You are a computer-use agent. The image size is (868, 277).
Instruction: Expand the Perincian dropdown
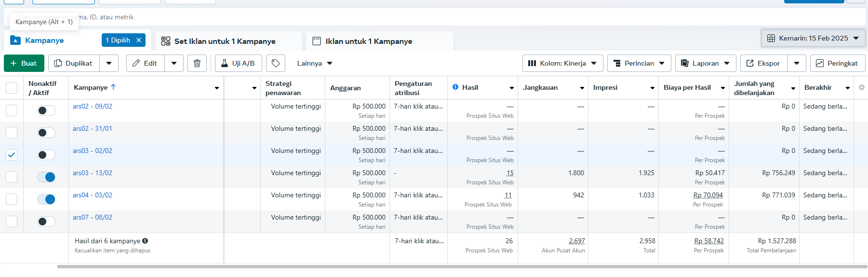(x=639, y=63)
